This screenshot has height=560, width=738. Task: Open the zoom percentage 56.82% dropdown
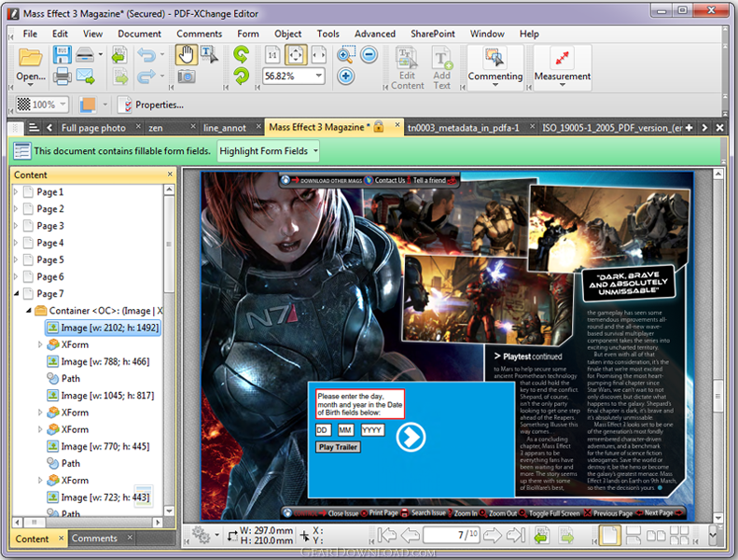[x=318, y=77]
